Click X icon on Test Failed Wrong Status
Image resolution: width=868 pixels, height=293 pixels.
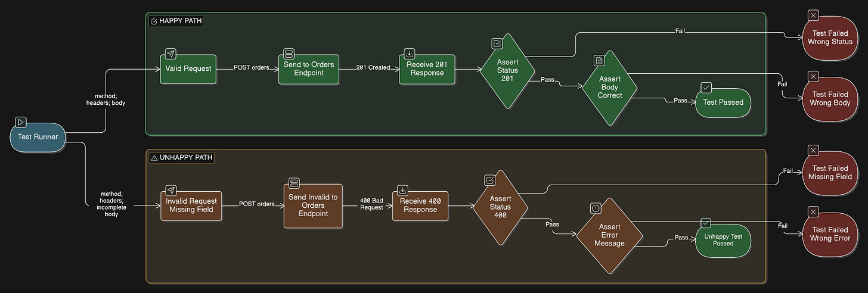[813, 15]
